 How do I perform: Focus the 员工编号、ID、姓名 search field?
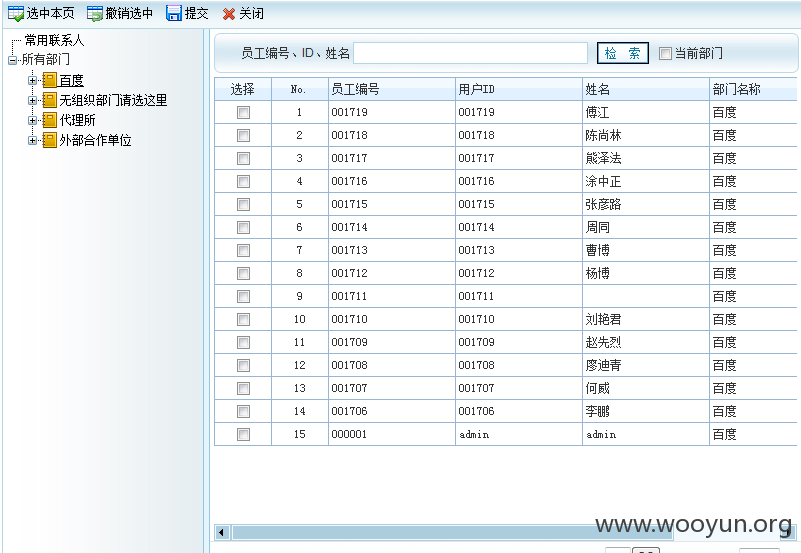pos(470,53)
